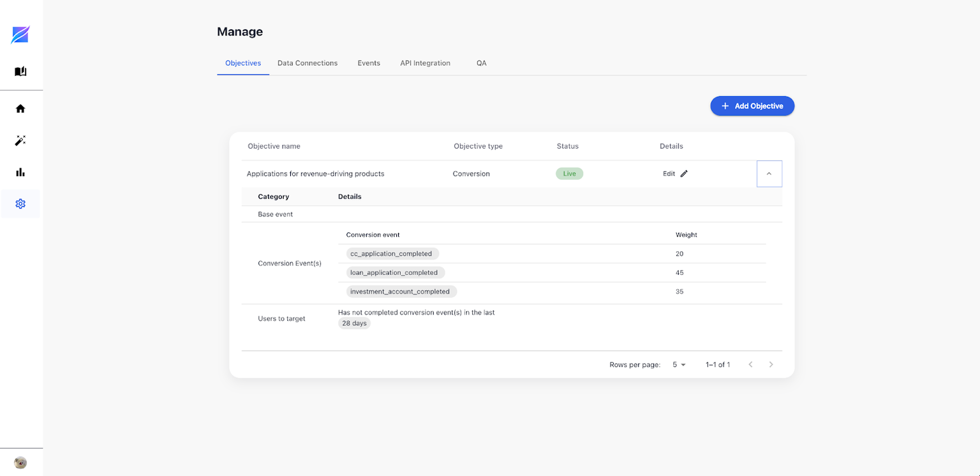Select the settings gear icon
Screen dimensions: 980x476
pos(20,204)
